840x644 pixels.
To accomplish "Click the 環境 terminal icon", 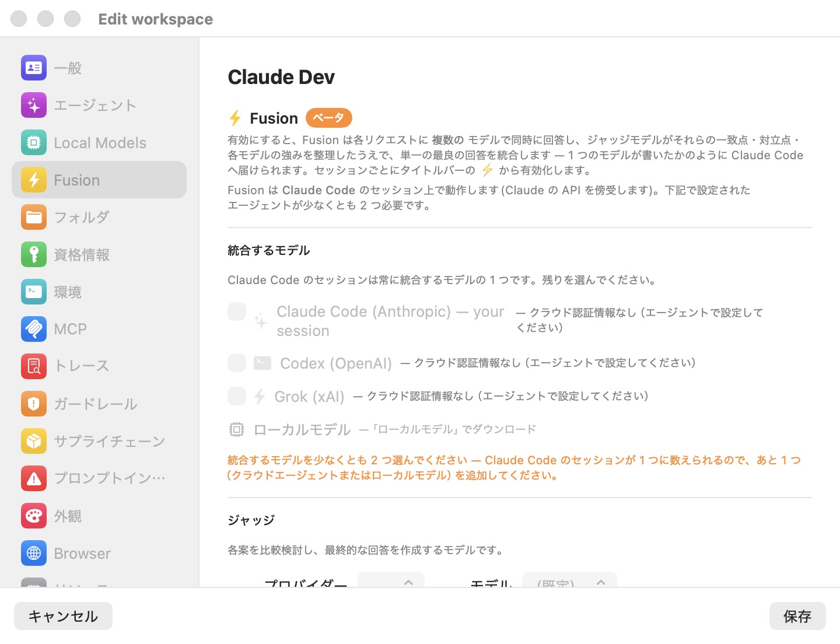I will tap(34, 292).
